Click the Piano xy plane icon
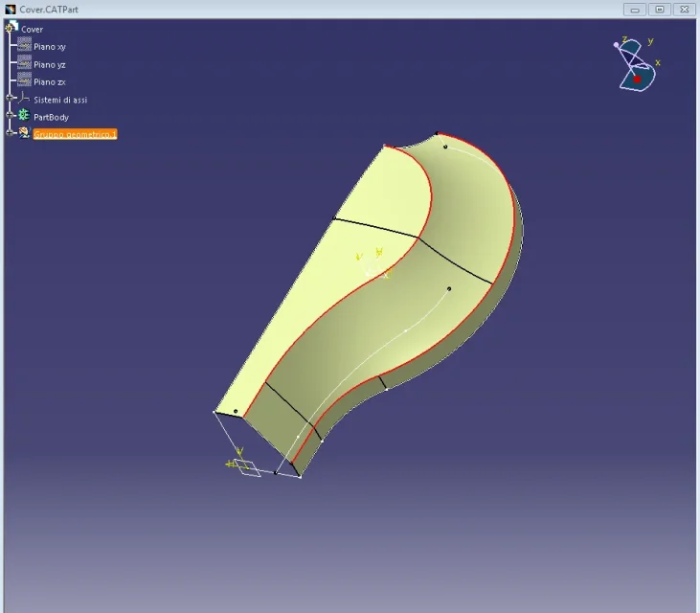The image size is (700, 613). pos(24,44)
